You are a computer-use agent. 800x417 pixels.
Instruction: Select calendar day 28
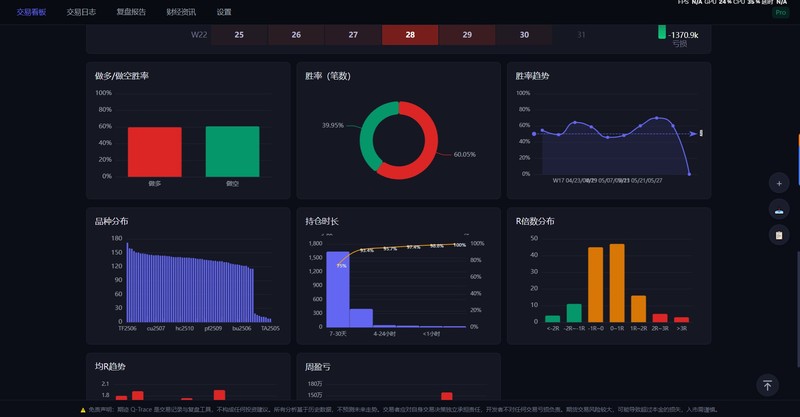point(410,35)
